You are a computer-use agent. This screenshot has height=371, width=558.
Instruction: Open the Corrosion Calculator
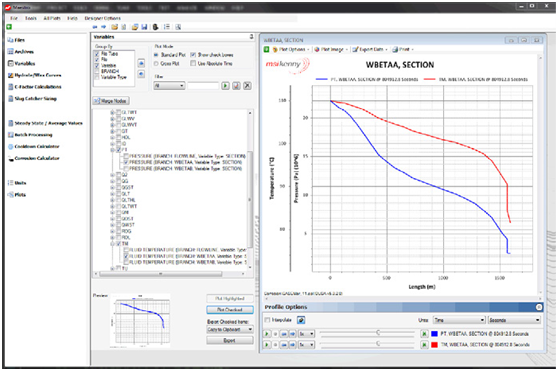pos(33,158)
